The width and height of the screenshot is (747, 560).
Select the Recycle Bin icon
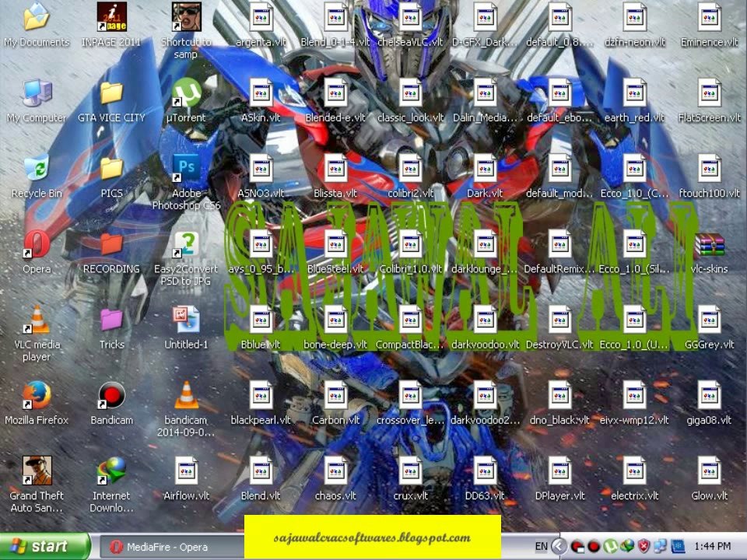pyautogui.click(x=37, y=168)
